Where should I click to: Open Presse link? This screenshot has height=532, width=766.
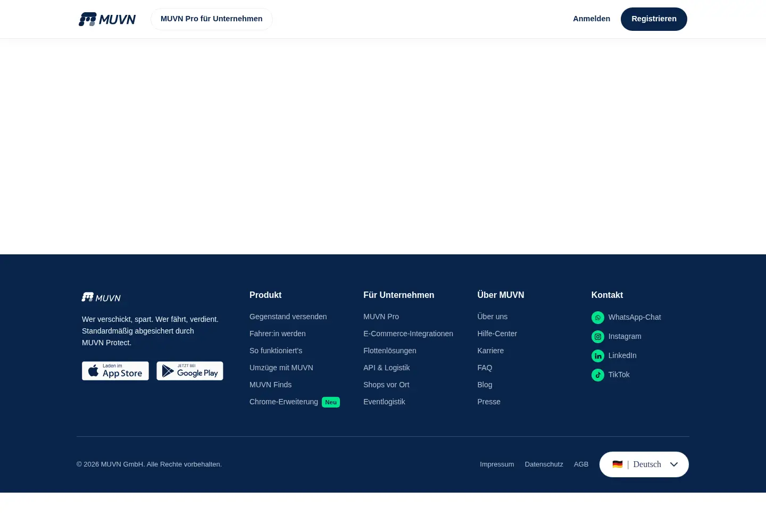(x=489, y=402)
